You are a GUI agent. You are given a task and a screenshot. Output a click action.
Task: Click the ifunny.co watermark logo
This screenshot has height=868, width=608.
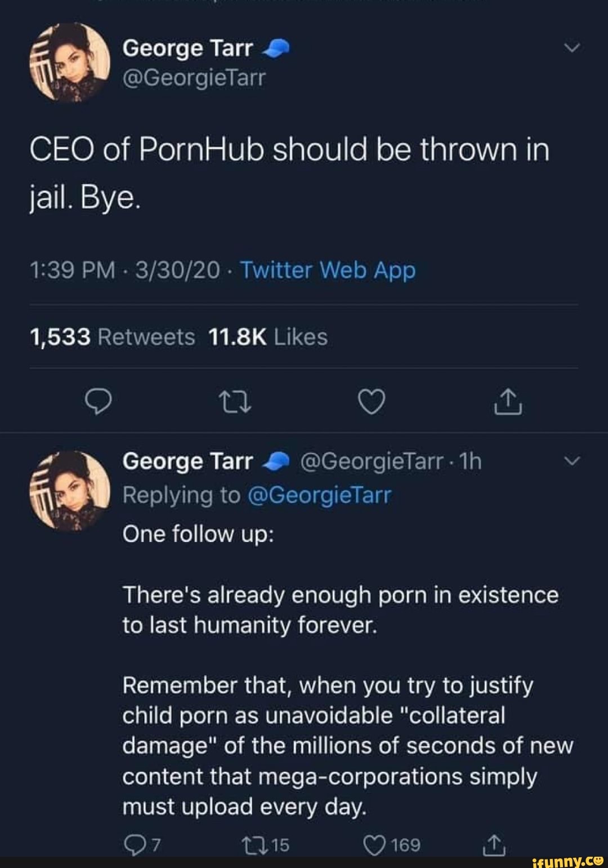pos(566,860)
